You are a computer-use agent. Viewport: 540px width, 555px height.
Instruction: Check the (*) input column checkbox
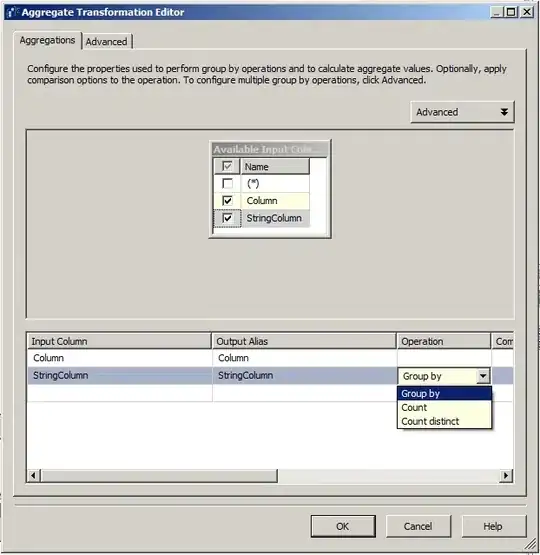click(227, 183)
